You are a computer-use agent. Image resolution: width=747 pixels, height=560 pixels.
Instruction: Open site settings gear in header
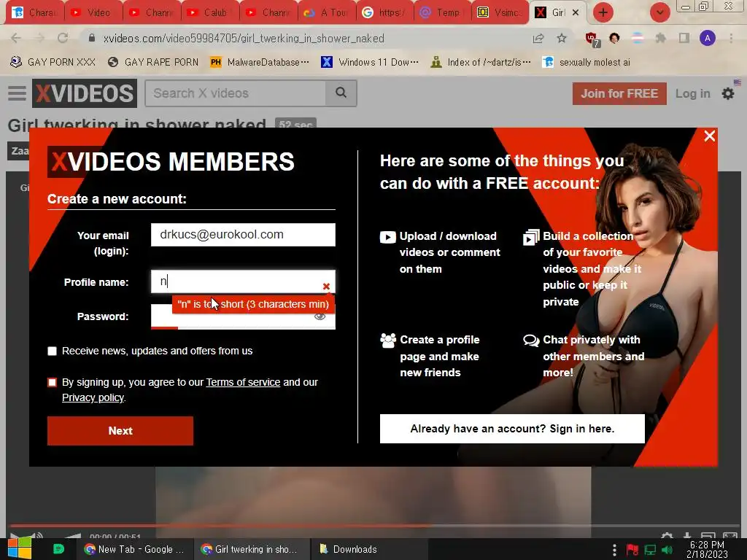pyautogui.click(x=728, y=94)
